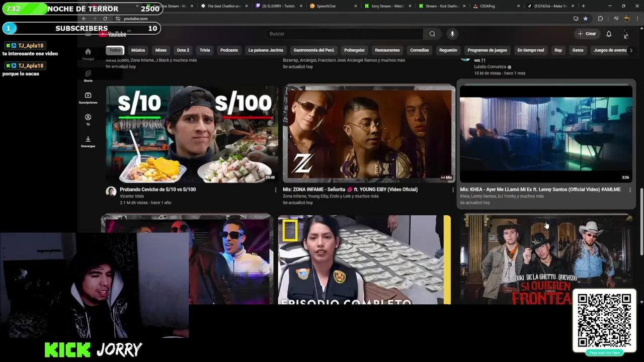Image resolution: width=644 pixels, height=362 pixels.
Task: Open Suscripciones in the sidebar
Action: (88, 98)
